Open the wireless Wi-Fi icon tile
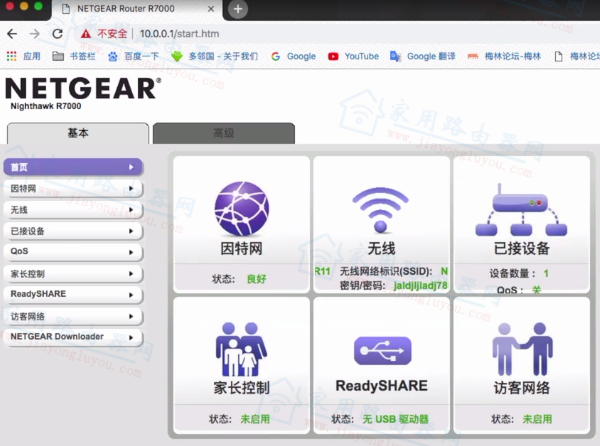Screen dimensions: 600x446 point(381,208)
